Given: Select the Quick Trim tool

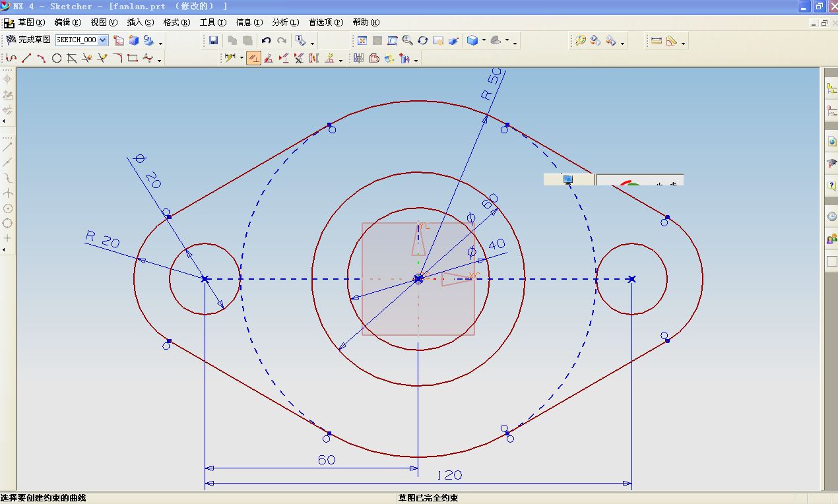Looking at the screenshot, I should 87,58.
